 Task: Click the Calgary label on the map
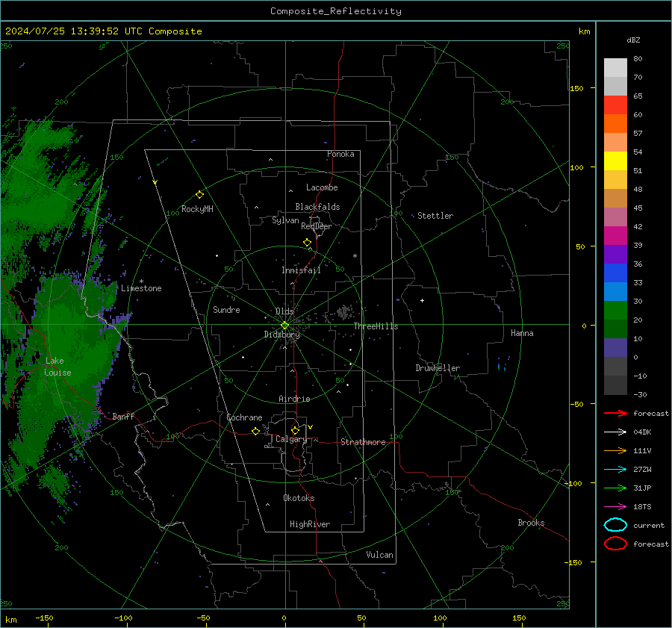click(x=291, y=439)
